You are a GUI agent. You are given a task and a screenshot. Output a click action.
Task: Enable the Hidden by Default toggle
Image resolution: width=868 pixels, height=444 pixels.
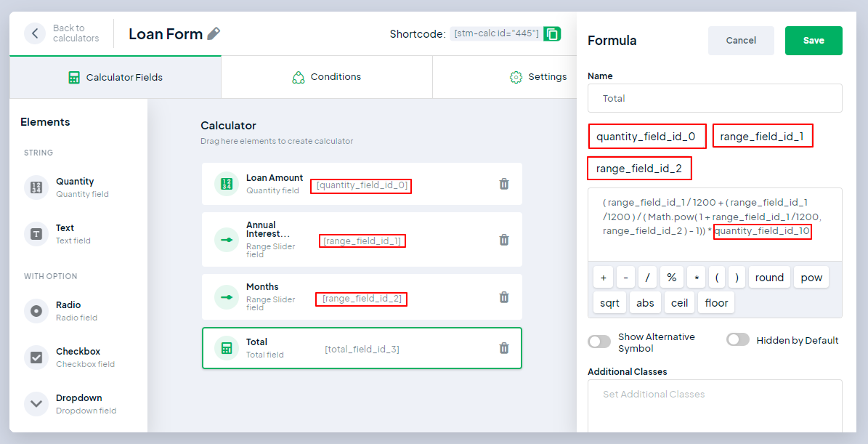pyautogui.click(x=737, y=340)
